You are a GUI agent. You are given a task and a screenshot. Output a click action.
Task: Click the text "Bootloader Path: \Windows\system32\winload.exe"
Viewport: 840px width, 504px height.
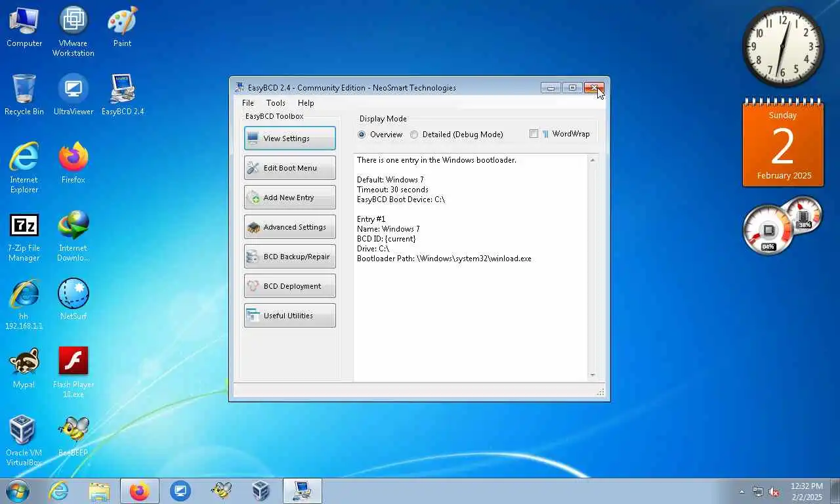(x=444, y=259)
